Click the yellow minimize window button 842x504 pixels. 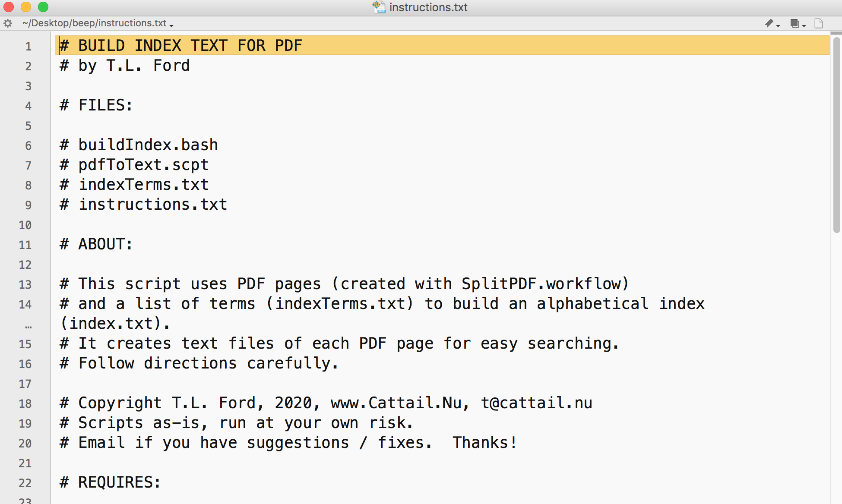coord(26,7)
